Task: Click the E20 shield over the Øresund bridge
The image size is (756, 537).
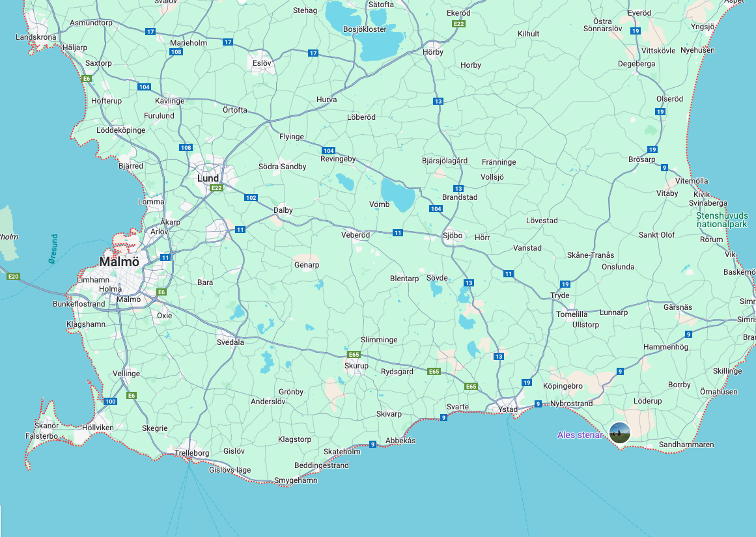Action: coord(14,276)
